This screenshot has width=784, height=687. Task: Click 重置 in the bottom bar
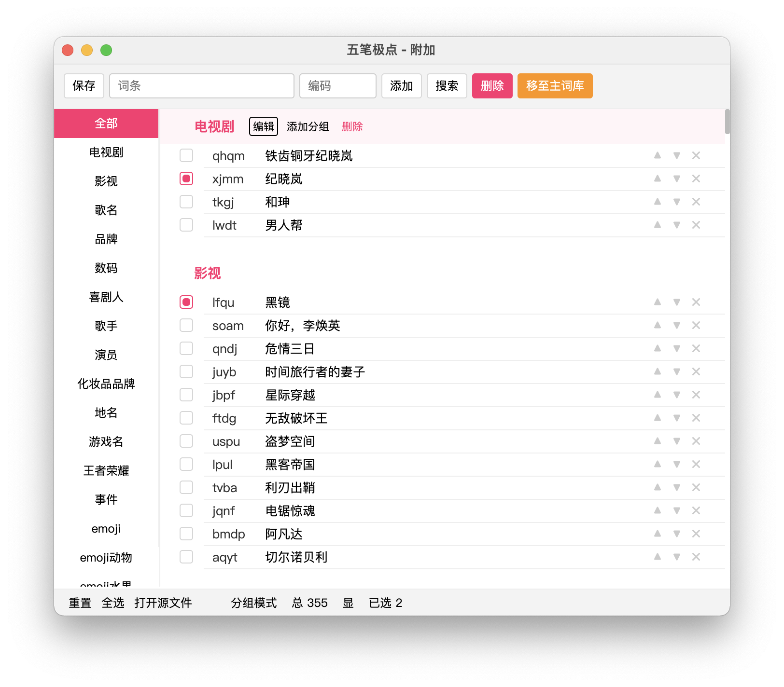point(80,603)
